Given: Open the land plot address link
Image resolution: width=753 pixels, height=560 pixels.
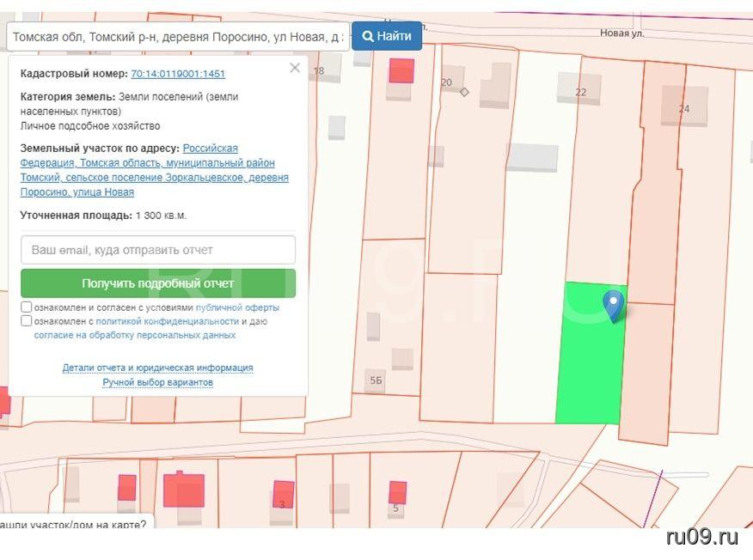Looking at the screenshot, I should pyautogui.click(x=155, y=170).
